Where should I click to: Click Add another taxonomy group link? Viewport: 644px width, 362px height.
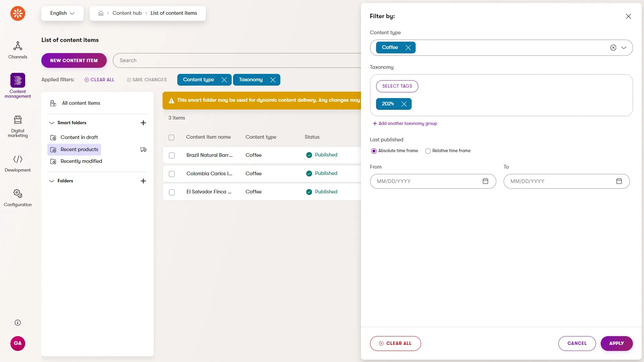405,123
